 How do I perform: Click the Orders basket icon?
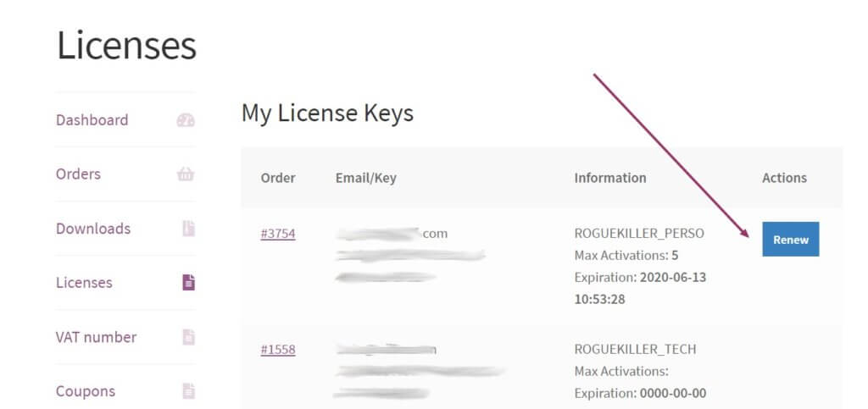[186, 174]
